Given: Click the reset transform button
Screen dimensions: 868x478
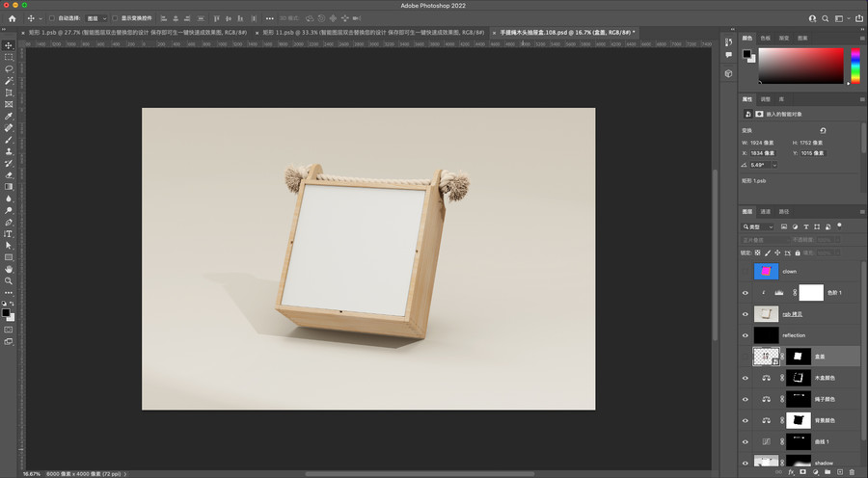Looking at the screenshot, I should point(823,130).
